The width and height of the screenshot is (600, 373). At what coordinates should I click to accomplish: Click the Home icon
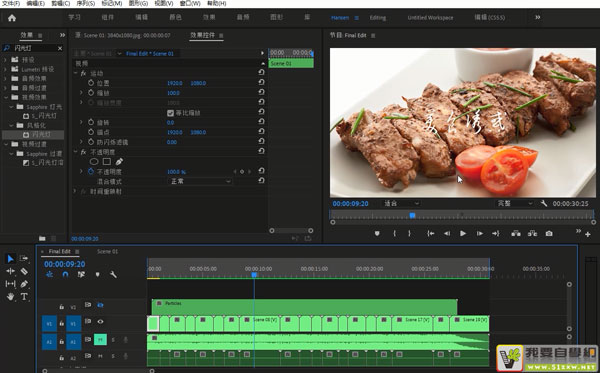coord(12,18)
